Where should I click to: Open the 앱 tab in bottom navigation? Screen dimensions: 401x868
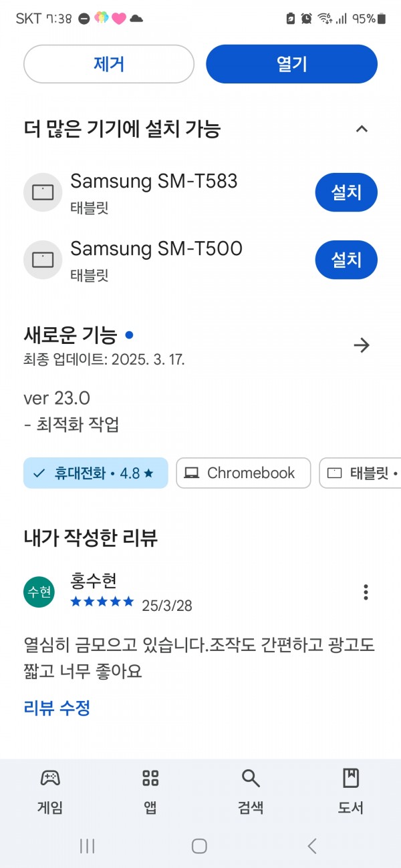point(150,791)
